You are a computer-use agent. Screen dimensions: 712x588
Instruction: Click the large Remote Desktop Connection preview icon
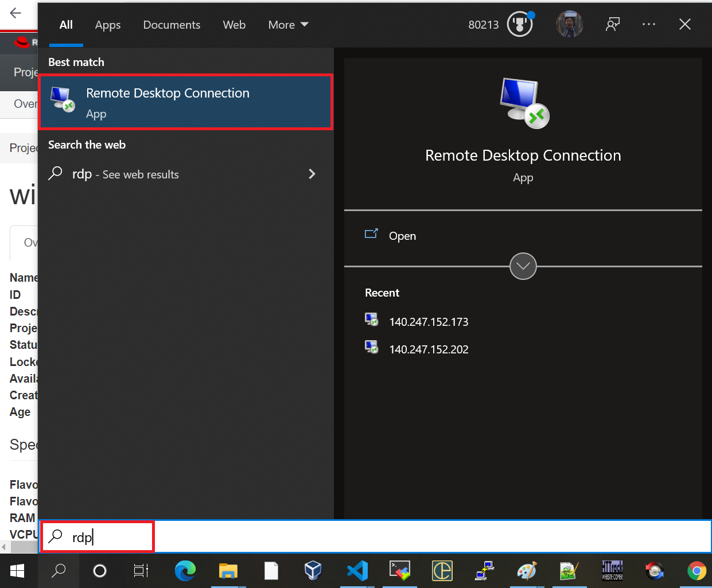coord(524,103)
